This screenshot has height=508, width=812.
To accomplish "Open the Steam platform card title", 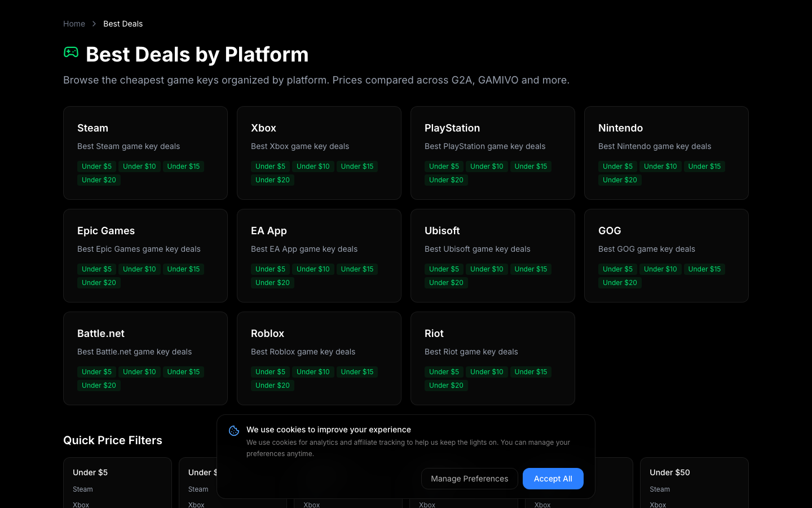I will point(92,128).
